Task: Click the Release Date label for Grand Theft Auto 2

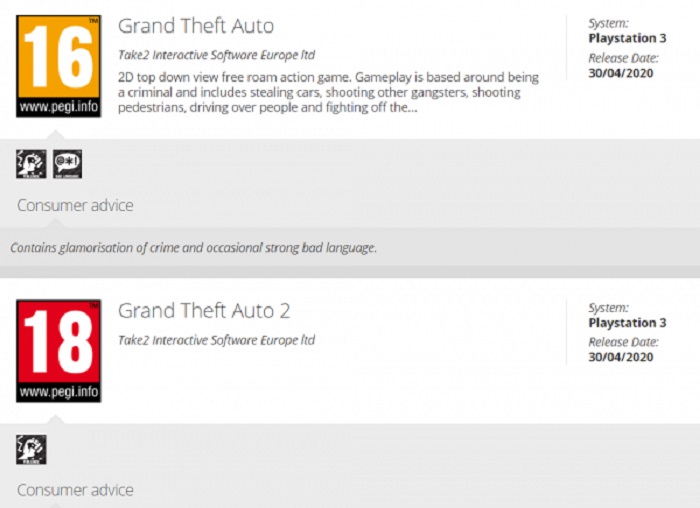Action: coord(622,342)
